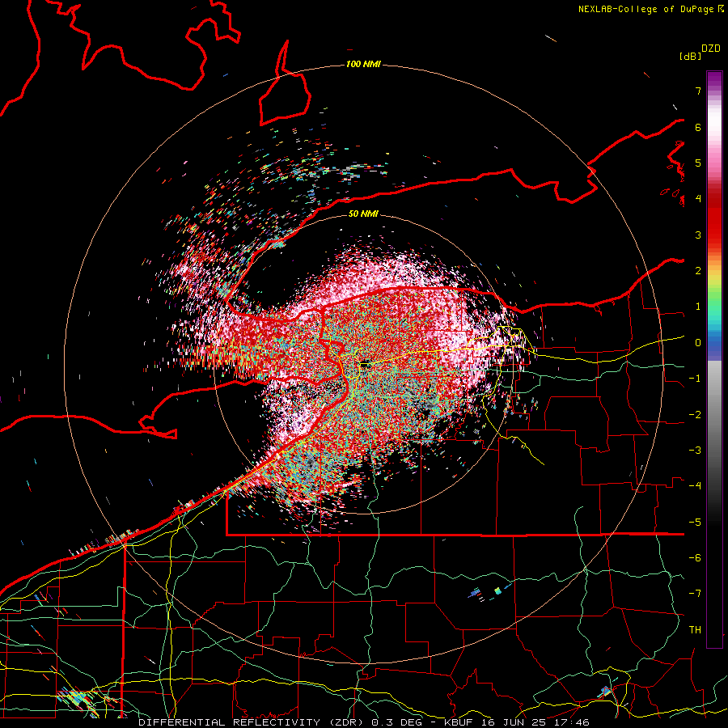Click the 1 value on colorbar

(698, 307)
